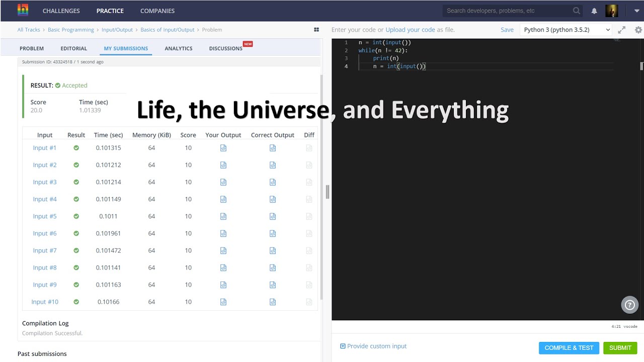
Task: View Your Output file for Input #10
Action: [x=223, y=302]
